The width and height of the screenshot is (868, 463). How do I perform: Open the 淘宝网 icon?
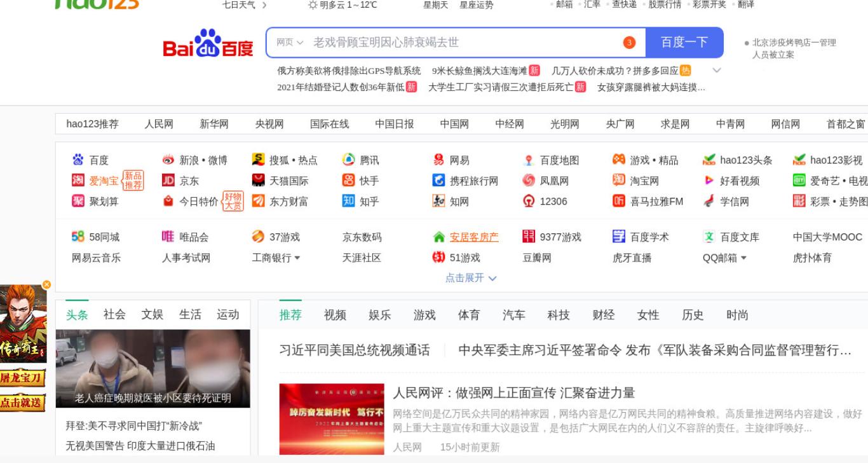(x=619, y=181)
